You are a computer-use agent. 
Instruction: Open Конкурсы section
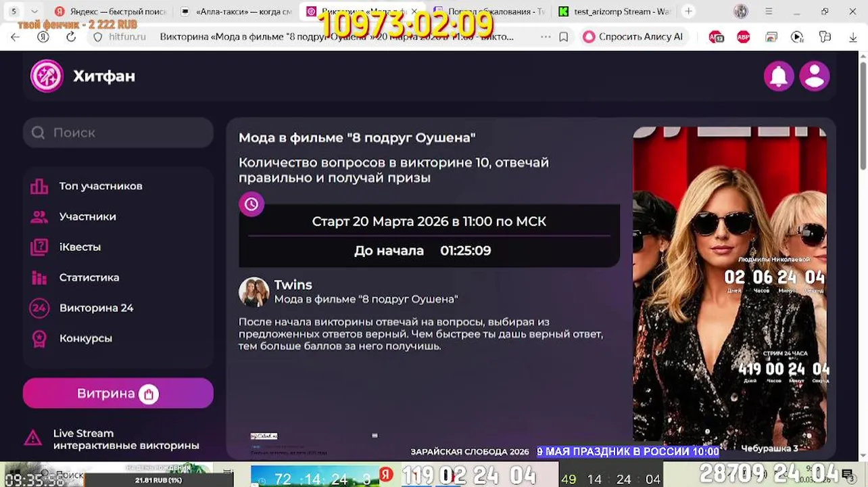pyautogui.click(x=86, y=338)
